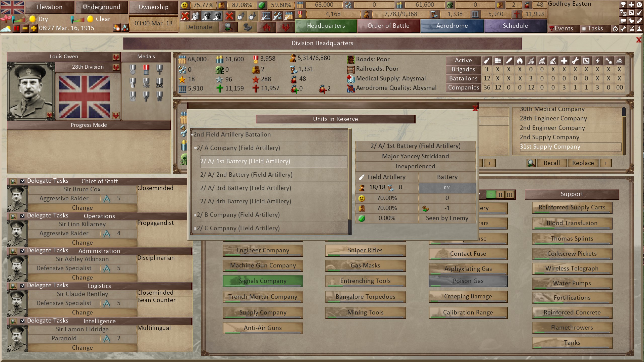Click the white wrench icon top right

click(x=623, y=29)
